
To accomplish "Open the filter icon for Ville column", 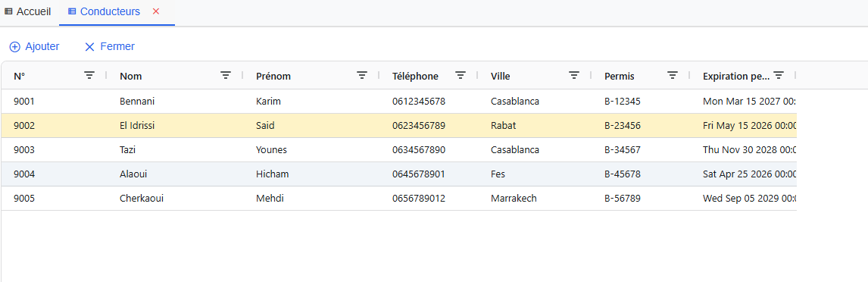I will click(574, 75).
